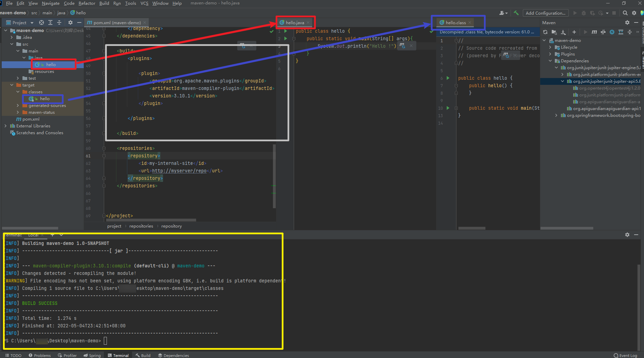This screenshot has width=644, height=358.
Task: Click Download Sources and Documentation icon
Action: [563, 32]
